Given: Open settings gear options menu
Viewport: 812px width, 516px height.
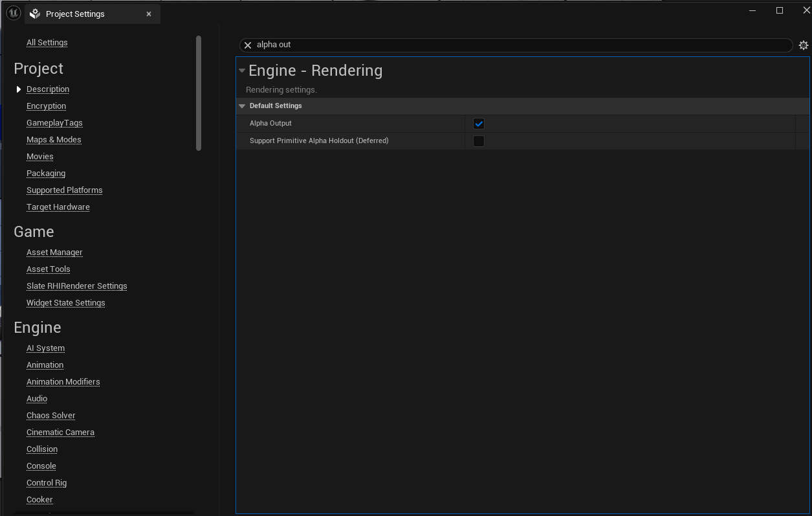Looking at the screenshot, I should (x=803, y=45).
